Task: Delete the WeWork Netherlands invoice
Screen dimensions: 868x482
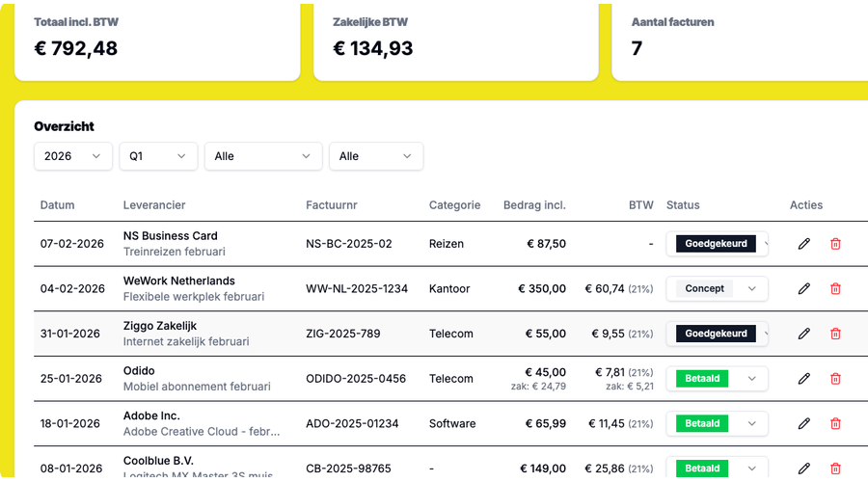Action: click(x=835, y=288)
